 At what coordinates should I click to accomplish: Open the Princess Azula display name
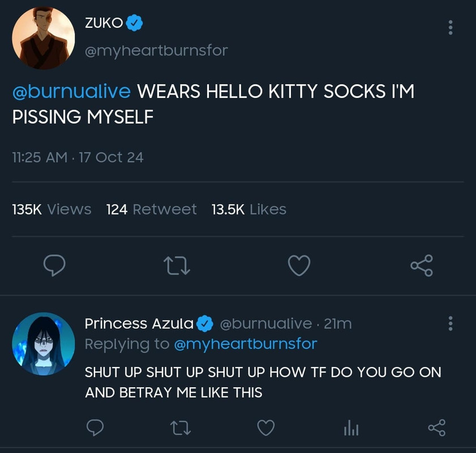click(x=139, y=323)
